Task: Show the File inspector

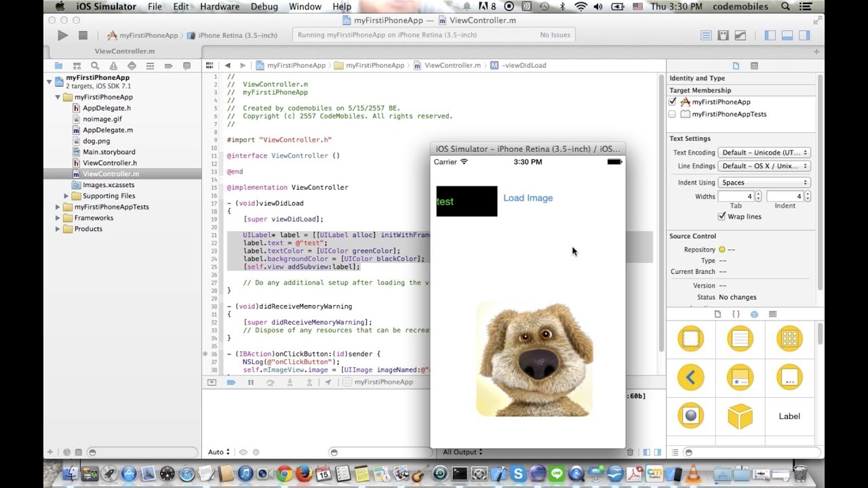Action: pos(736,66)
